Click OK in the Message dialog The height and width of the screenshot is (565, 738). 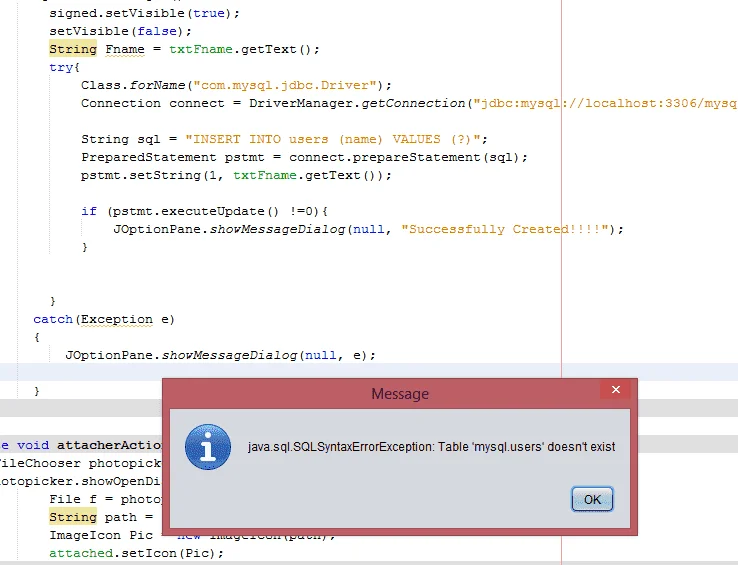coord(592,499)
